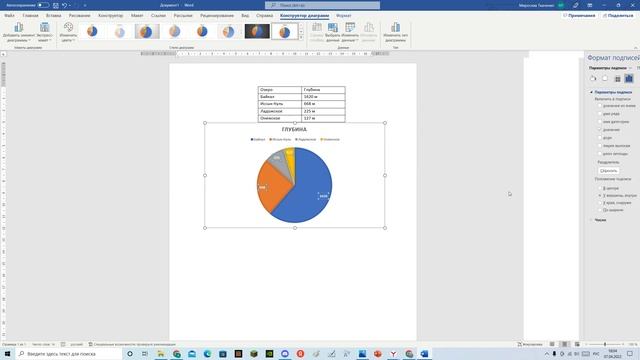This screenshot has height=360, width=640.
Task: Open the Quick Layout gallery
Action: [44, 32]
